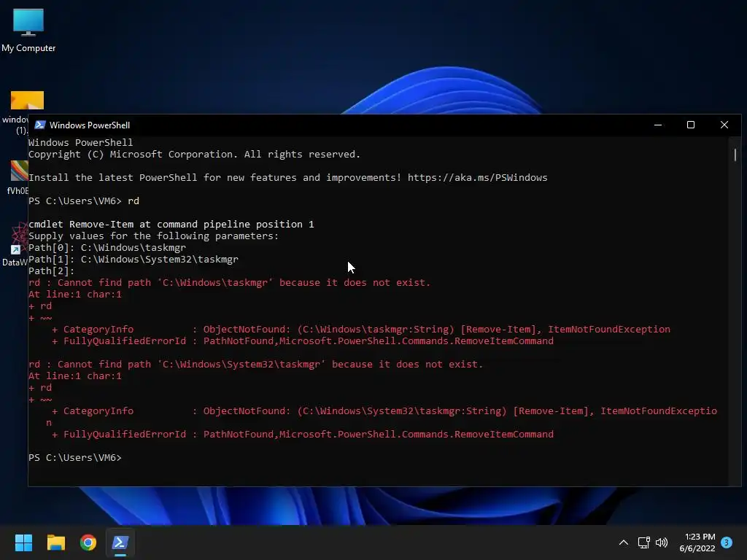Screen dimensions: 747x560
Task: Open the network status tray icon
Action: 643,542
